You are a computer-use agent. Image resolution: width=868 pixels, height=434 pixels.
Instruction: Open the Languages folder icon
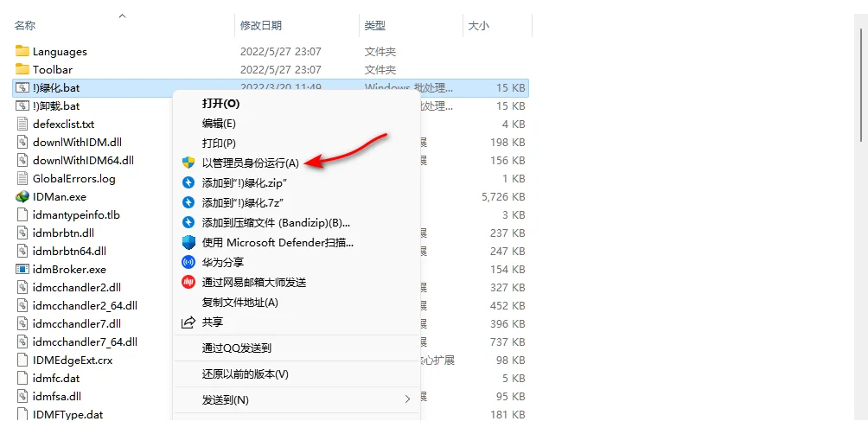22,52
